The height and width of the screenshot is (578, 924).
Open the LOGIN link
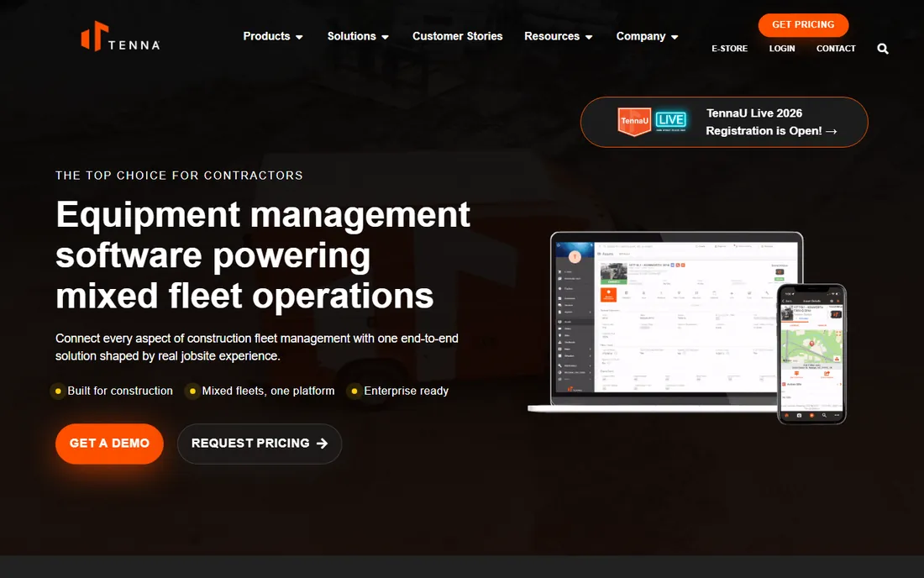pos(782,49)
